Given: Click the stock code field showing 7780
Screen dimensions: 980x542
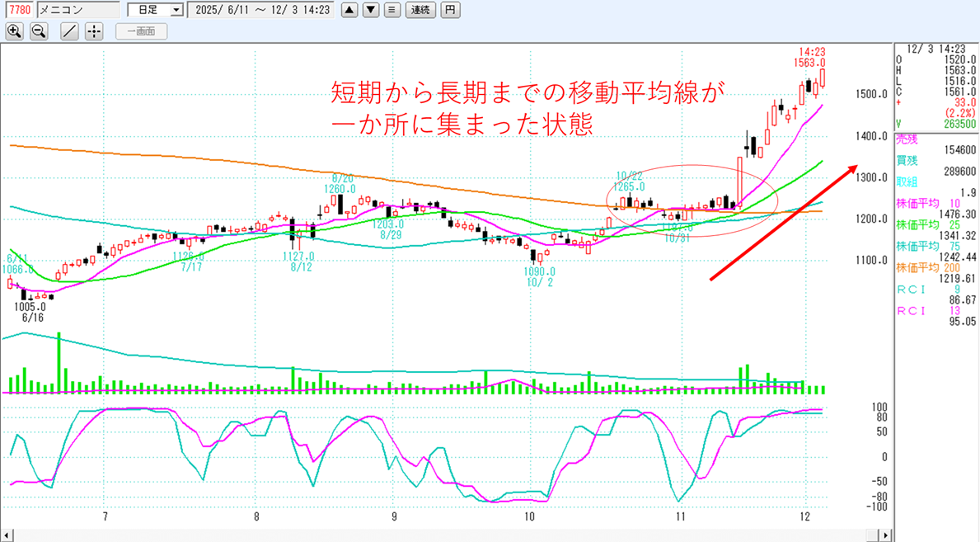Looking at the screenshot, I should (x=20, y=10).
